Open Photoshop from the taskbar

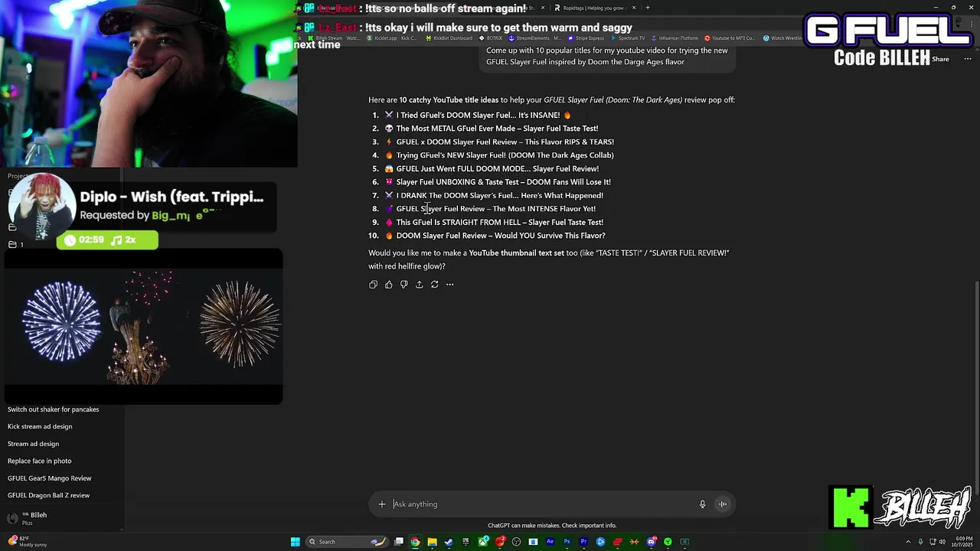567,542
